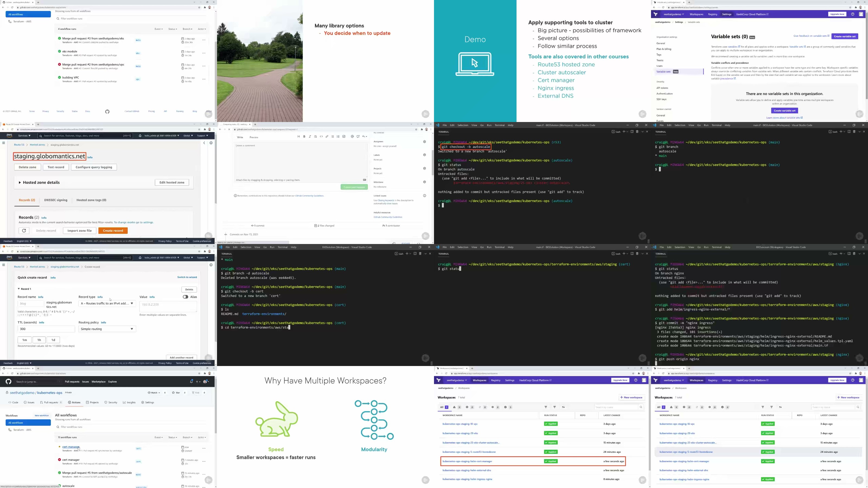Star the kubernetes-ops repository
Viewport: 868px width, 488px height.
pos(175,393)
